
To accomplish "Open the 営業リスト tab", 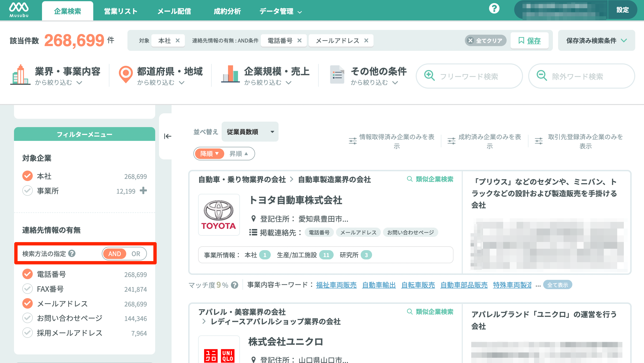I will [x=121, y=11].
